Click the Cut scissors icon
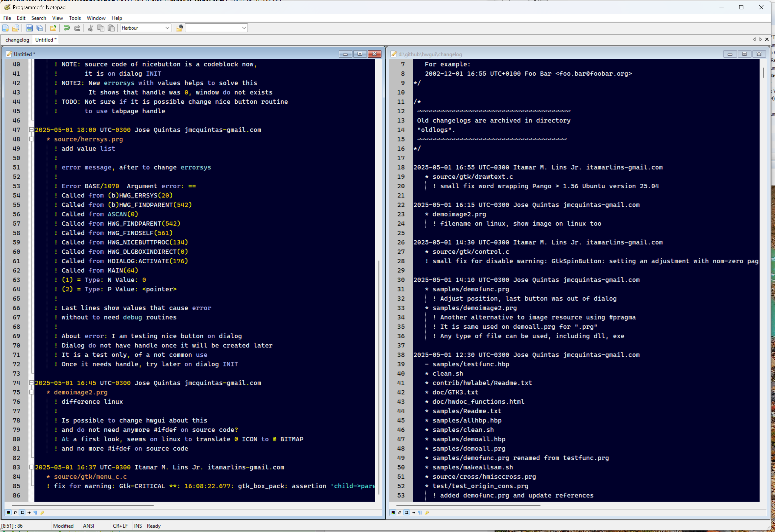This screenshot has width=775, height=532. click(90, 28)
